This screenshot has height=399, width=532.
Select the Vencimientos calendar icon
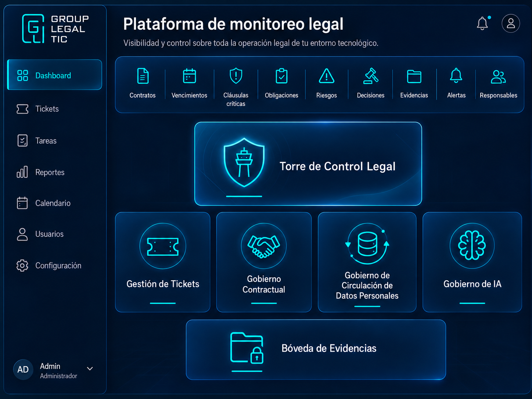pos(189,76)
